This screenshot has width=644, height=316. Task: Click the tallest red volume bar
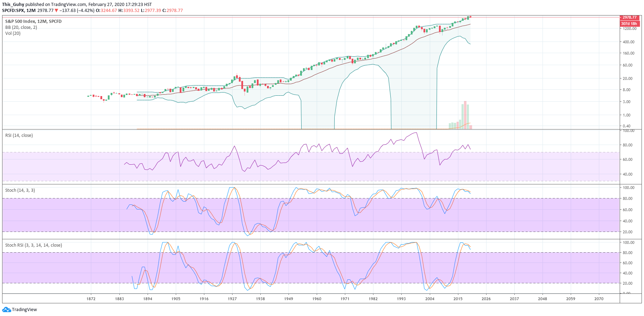(x=465, y=115)
